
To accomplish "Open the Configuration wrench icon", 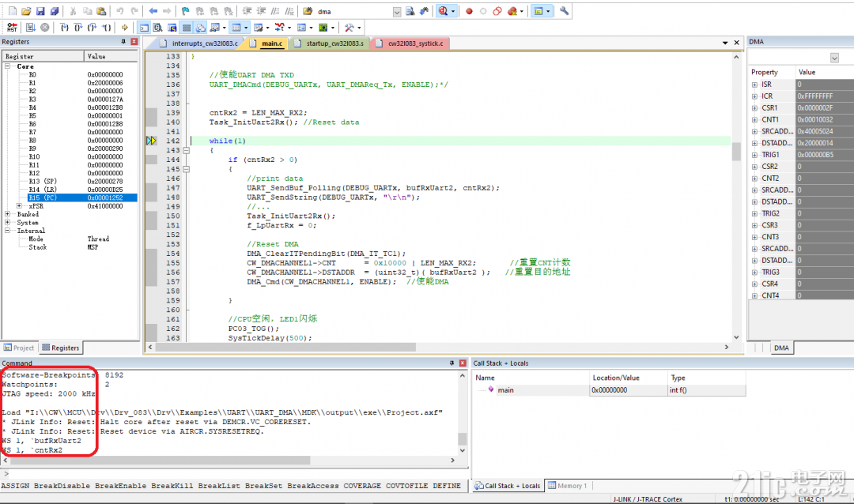I will 564,11.
